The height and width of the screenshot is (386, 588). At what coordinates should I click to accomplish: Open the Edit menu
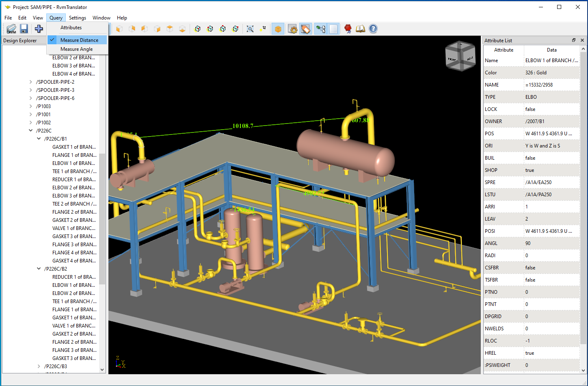pyautogui.click(x=22, y=18)
